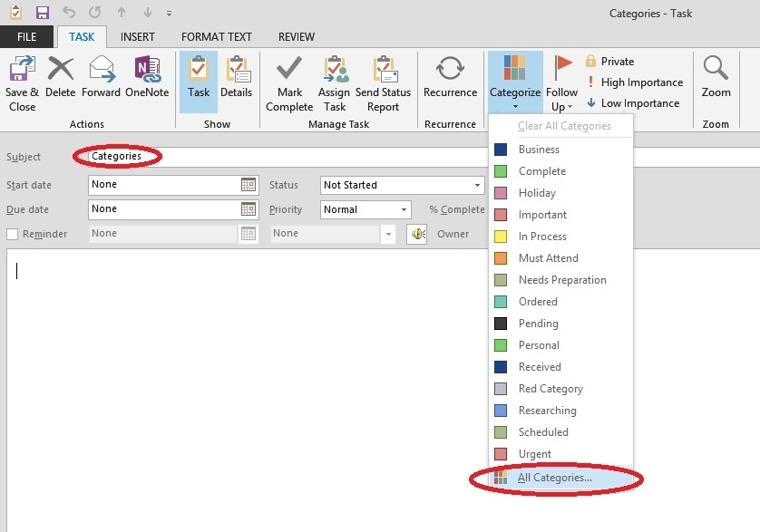Open the INSERT ribbon tab
The height and width of the screenshot is (532, 760).
138,36
